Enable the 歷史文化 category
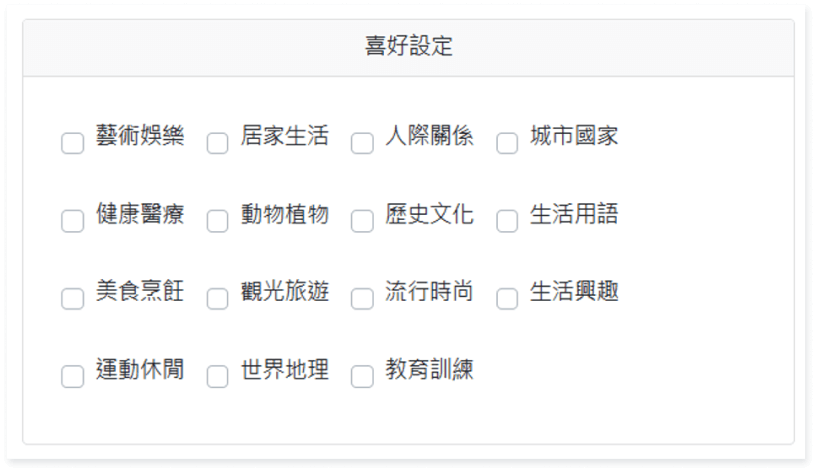 point(362,221)
